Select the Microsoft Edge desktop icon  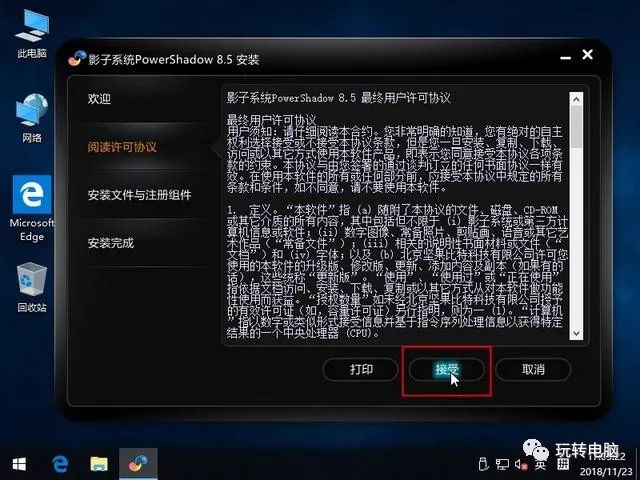pos(32,209)
